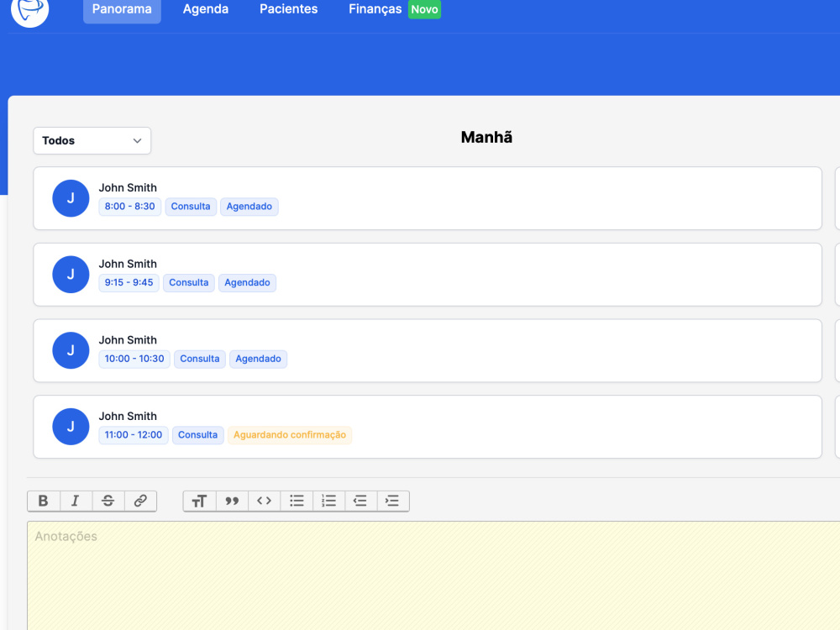Click the 11:00 - 12:00 time tag
This screenshot has height=630, width=840.
[x=134, y=435]
